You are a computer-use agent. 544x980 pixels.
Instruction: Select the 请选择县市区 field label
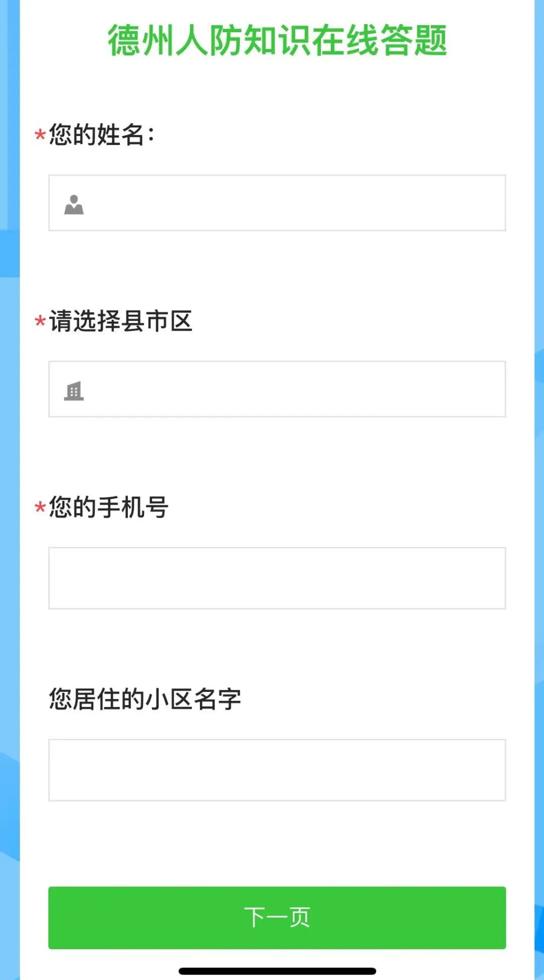click(121, 321)
